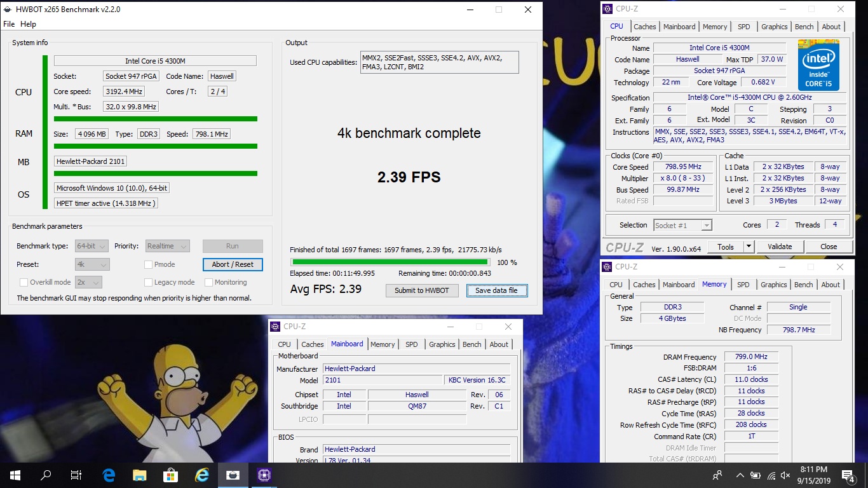Click the Intel Core i5 logo
This screenshot has height=488, width=868.
click(818, 65)
